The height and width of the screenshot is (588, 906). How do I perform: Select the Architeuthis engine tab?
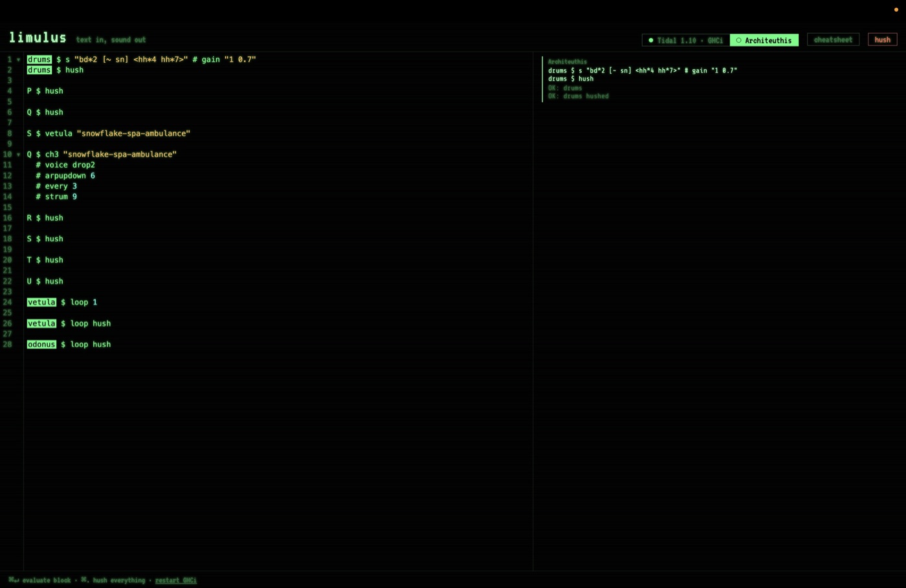[x=764, y=40]
